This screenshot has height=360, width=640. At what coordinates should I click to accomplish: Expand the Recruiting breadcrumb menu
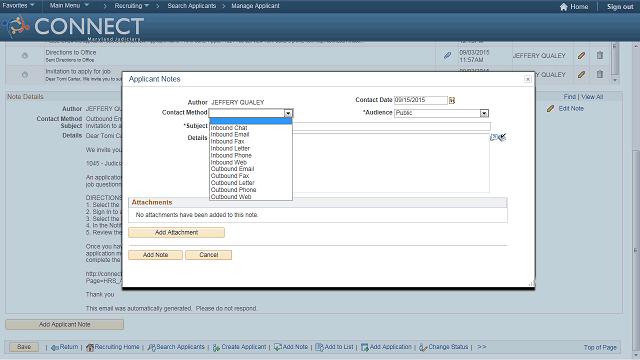tap(131, 6)
